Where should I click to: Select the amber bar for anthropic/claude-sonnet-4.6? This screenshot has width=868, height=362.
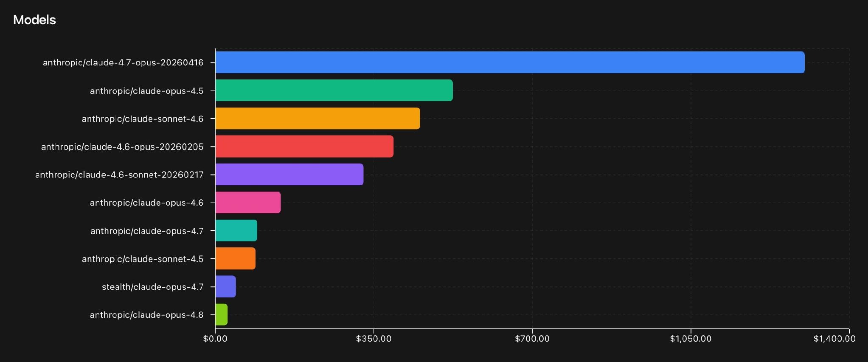click(x=317, y=119)
